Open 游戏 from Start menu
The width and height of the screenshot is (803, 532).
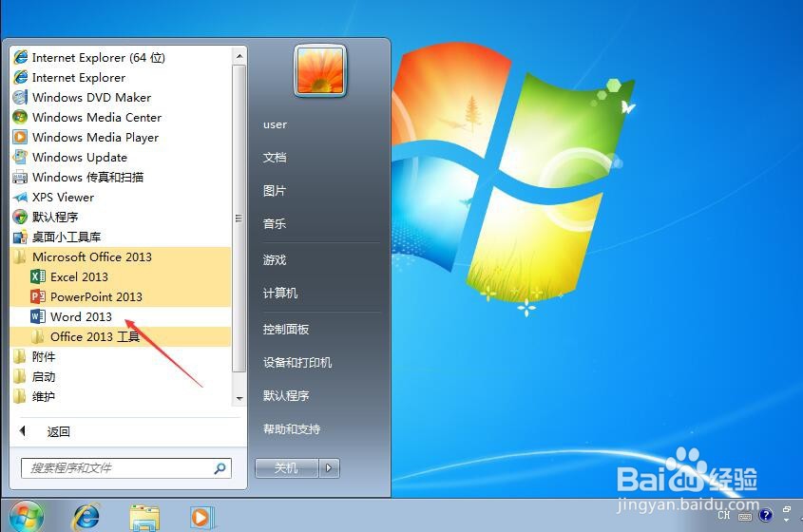click(275, 260)
